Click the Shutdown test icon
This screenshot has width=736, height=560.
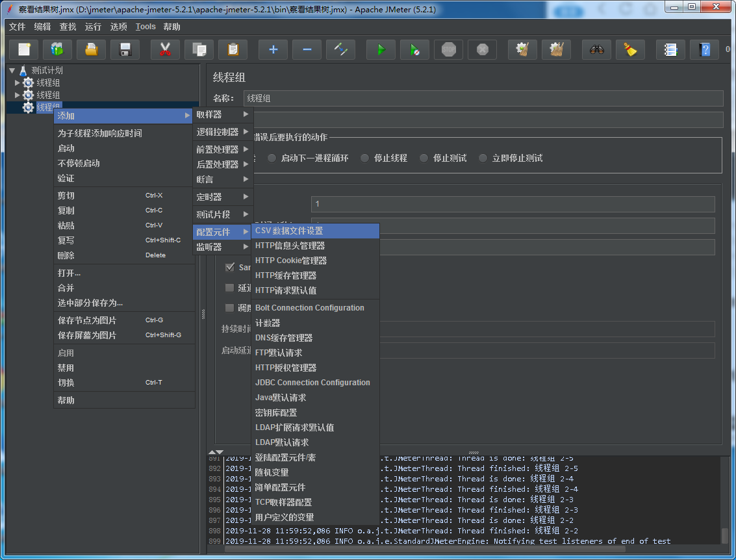(x=483, y=49)
